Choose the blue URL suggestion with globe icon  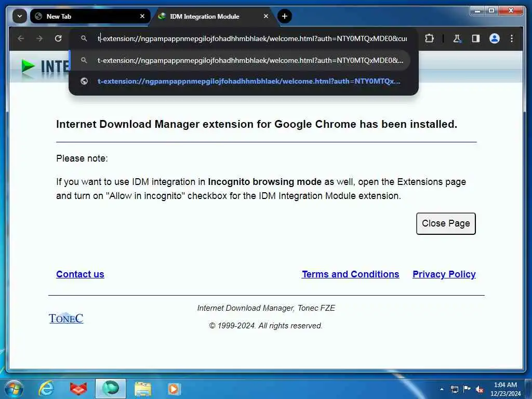(240, 82)
